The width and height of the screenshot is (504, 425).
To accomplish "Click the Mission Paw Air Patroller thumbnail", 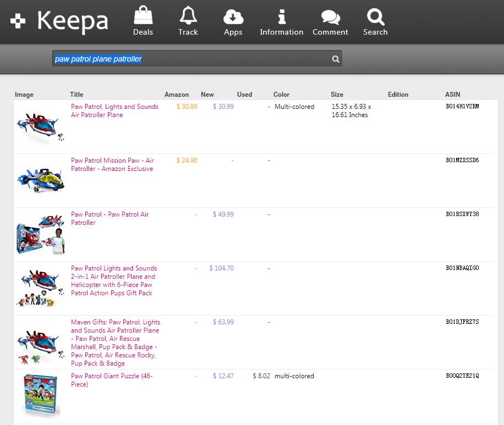I will pos(41,180).
